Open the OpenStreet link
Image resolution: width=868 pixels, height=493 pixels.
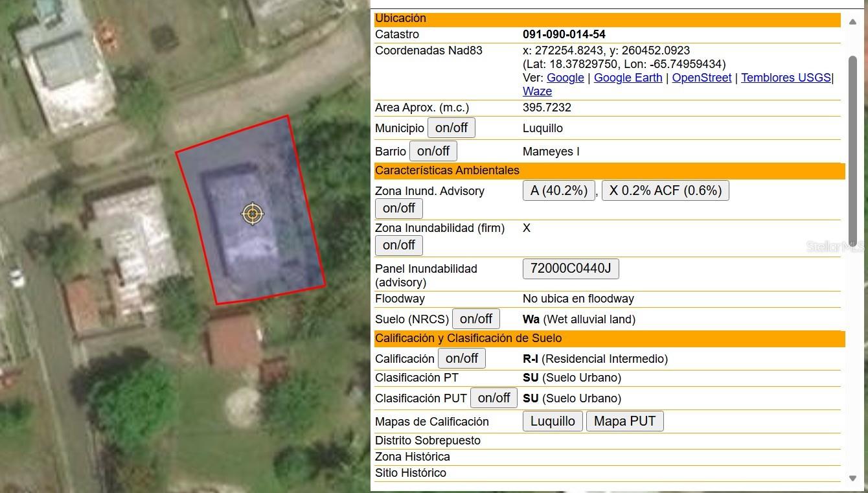(x=702, y=78)
